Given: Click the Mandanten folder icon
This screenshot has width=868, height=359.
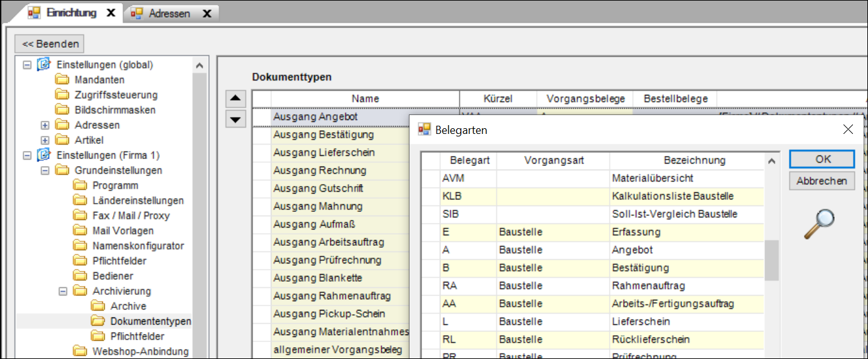Looking at the screenshot, I should point(62,79).
